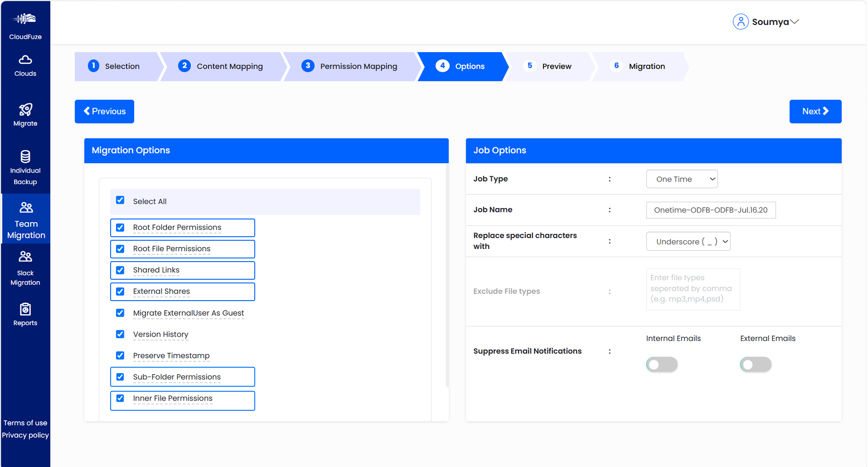Open the Team Migration people icon
The width and height of the screenshot is (868, 467).
coord(26,207)
